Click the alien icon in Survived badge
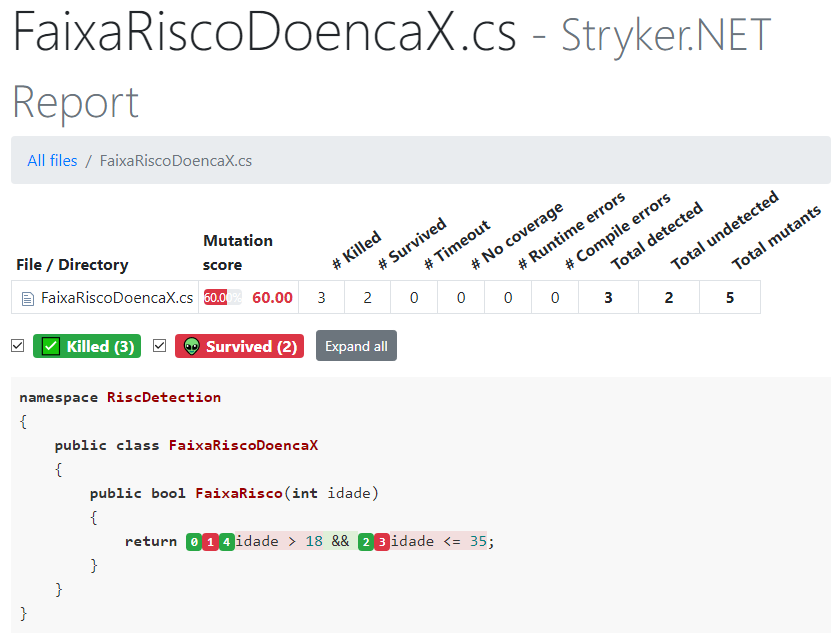 pyautogui.click(x=191, y=346)
